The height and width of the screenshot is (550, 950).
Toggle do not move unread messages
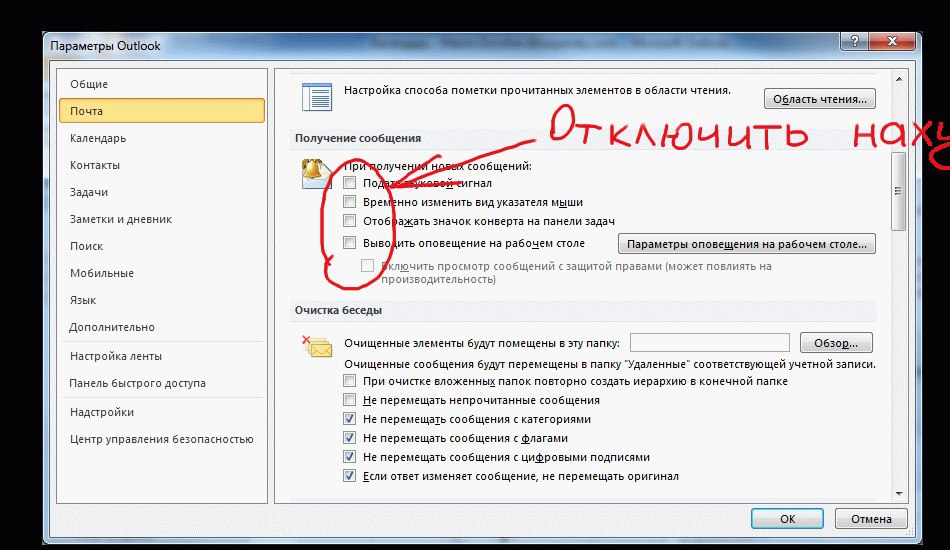(x=350, y=400)
